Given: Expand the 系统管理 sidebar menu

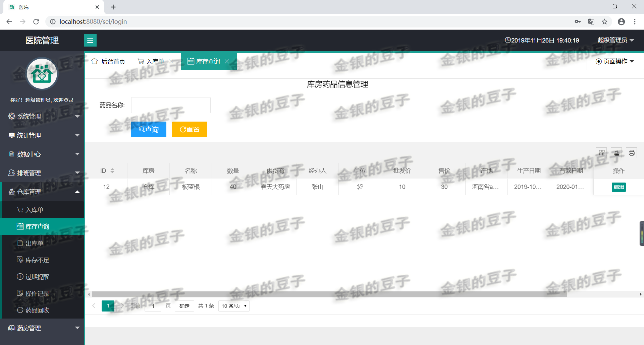Looking at the screenshot, I should pos(42,116).
